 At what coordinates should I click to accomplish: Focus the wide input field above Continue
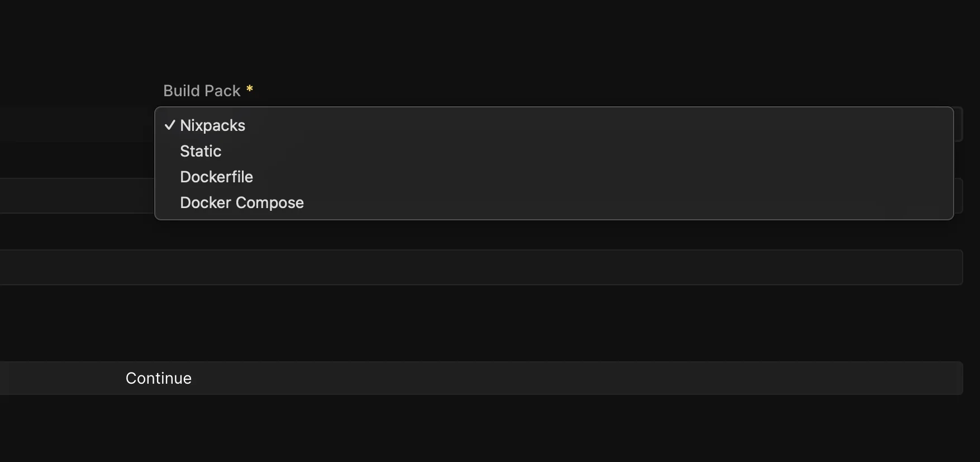click(481, 267)
